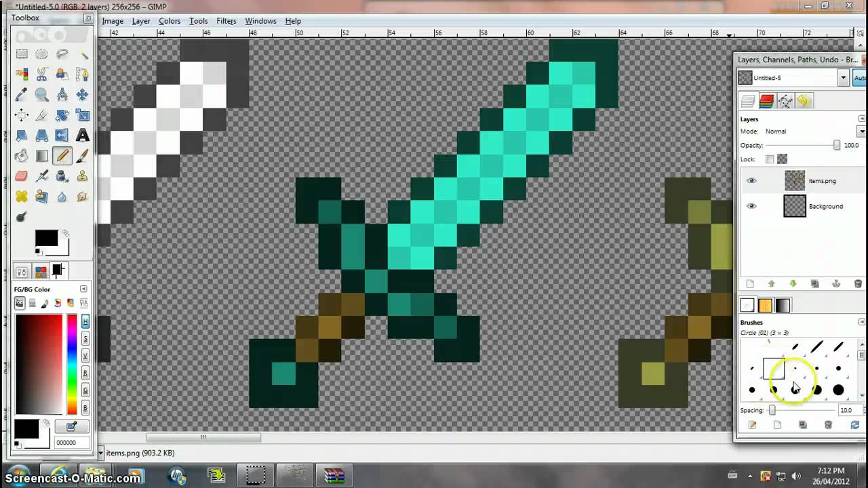This screenshot has width=868, height=488.
Task: Open the layer Mode Normal dropdown
Action: pos(861,131)
